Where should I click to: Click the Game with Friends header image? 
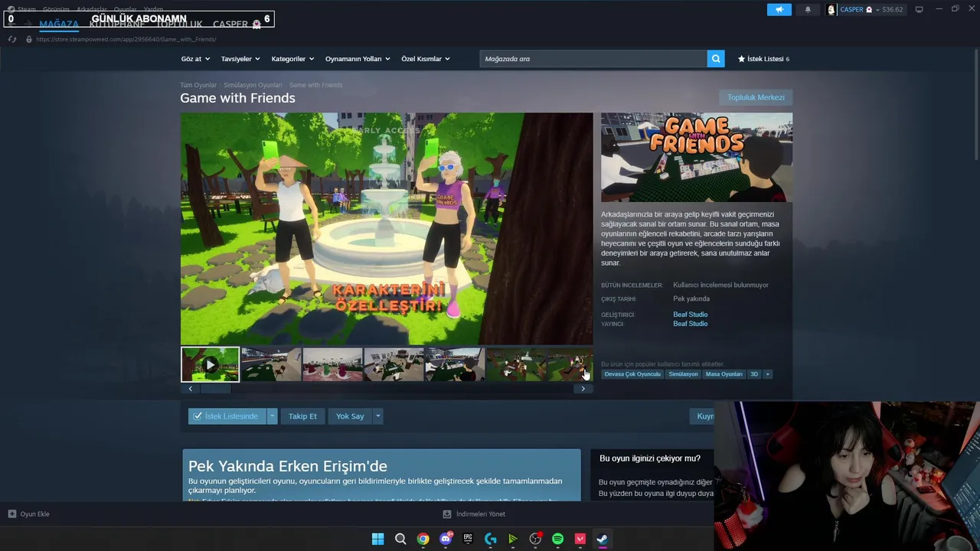coord(697,157)
